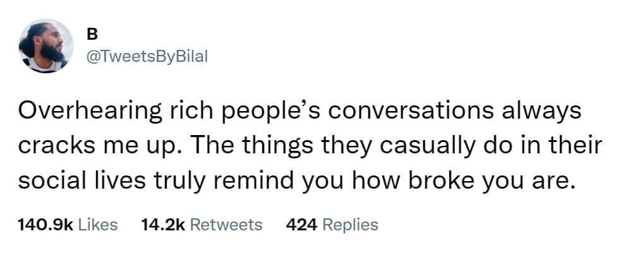
Task: Click the tweet line starting "social lives"
Action: click(x=297, y=180)
